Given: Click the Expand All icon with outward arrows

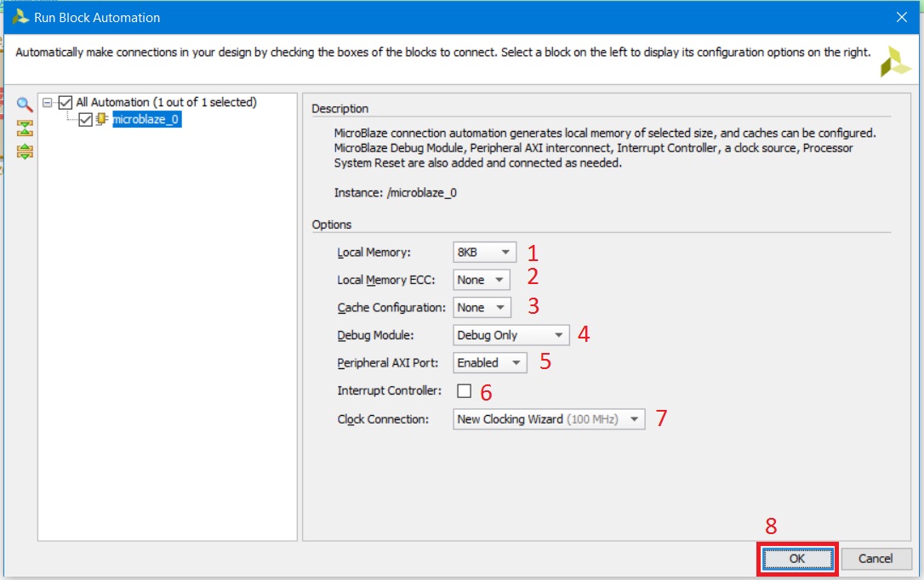Looking at the screenshot, I should [25, 151].
